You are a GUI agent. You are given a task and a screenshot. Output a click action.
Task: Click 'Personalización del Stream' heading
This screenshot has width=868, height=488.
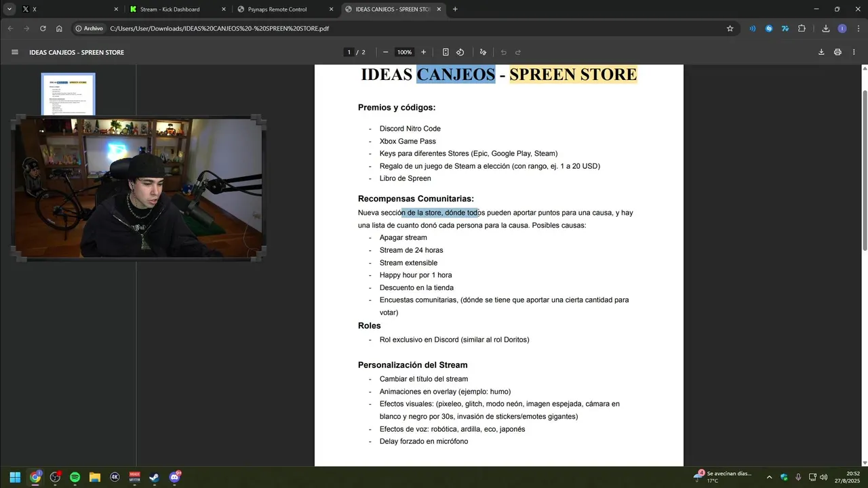click(x=412, y=365)
